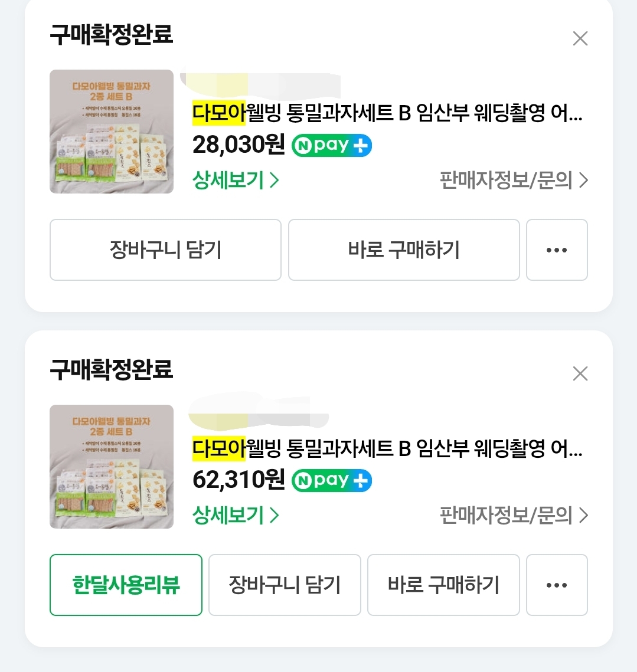Viewport: 637px width, 672px height.
Task: Dismiss the 62,310원 order card with X
Action: pyautogui.click(x=580, y=373)
